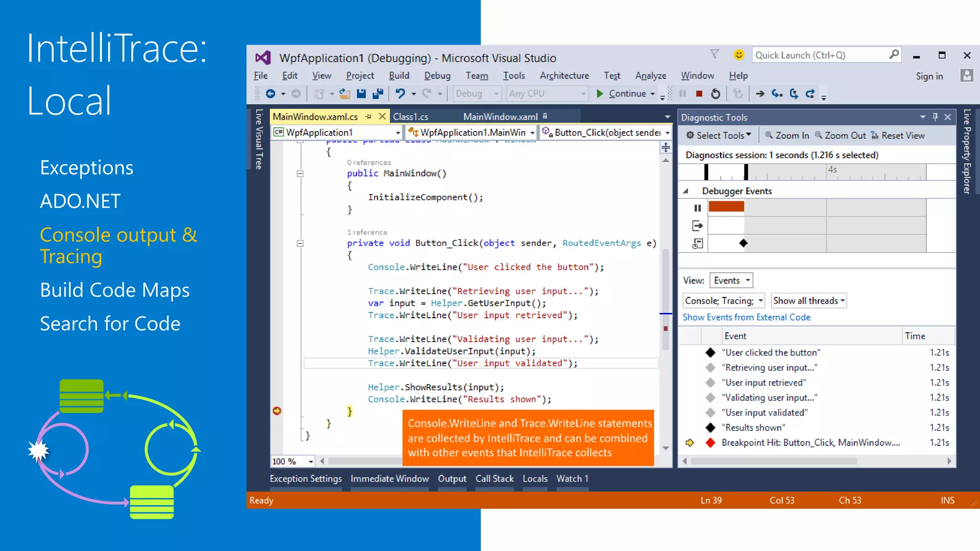Viewport: 980px width, 551px height.
Task: Click the notifications filter flag icon
Action: pos(714,55)
